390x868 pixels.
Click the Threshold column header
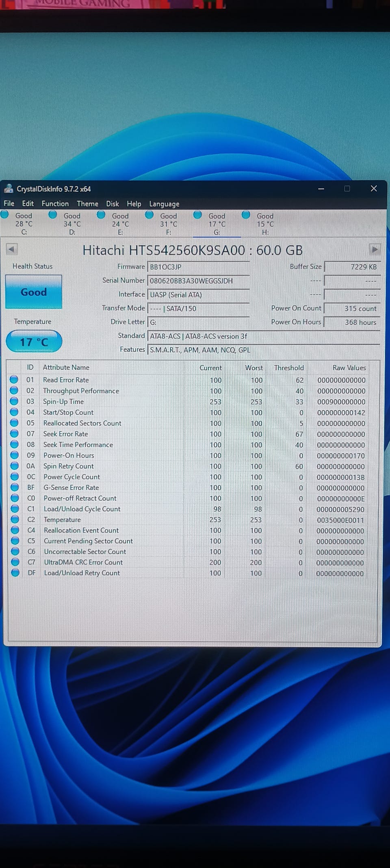[x=289, y=368]
